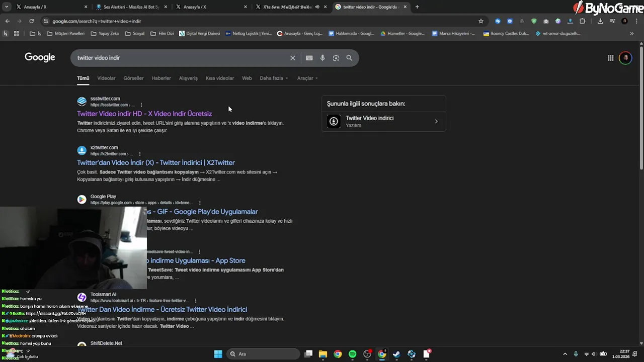
Task: Open more options for ssstwitter.com result
Action: point(141,105)
